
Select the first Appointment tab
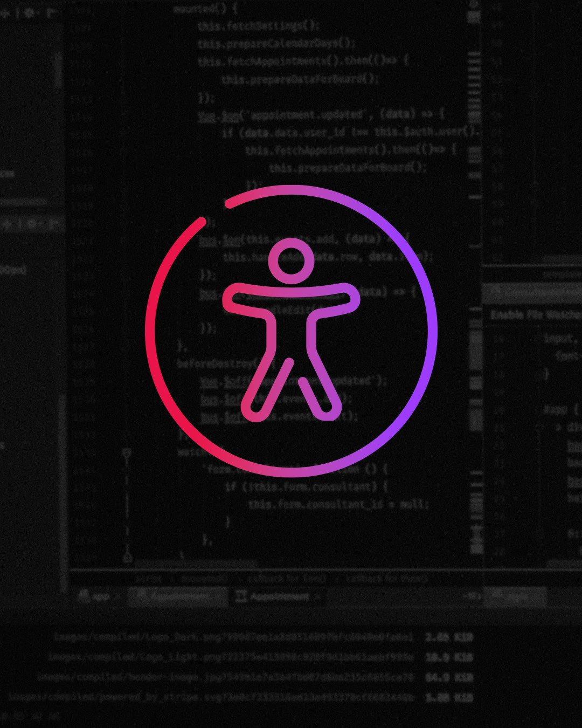pyautogui.click(x=178, y=596)
